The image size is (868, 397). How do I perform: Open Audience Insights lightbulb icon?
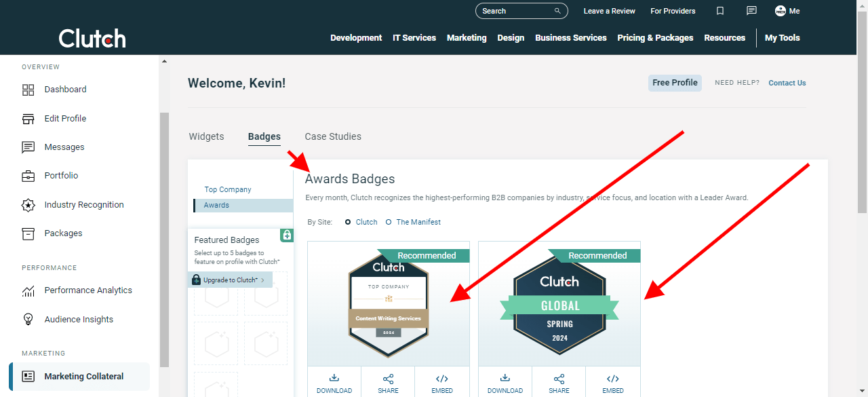(28, 320)
